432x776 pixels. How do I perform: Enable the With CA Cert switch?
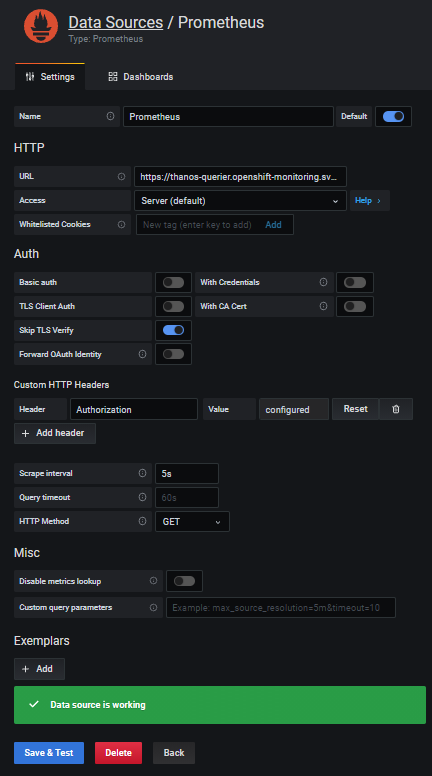click(355, 306)
